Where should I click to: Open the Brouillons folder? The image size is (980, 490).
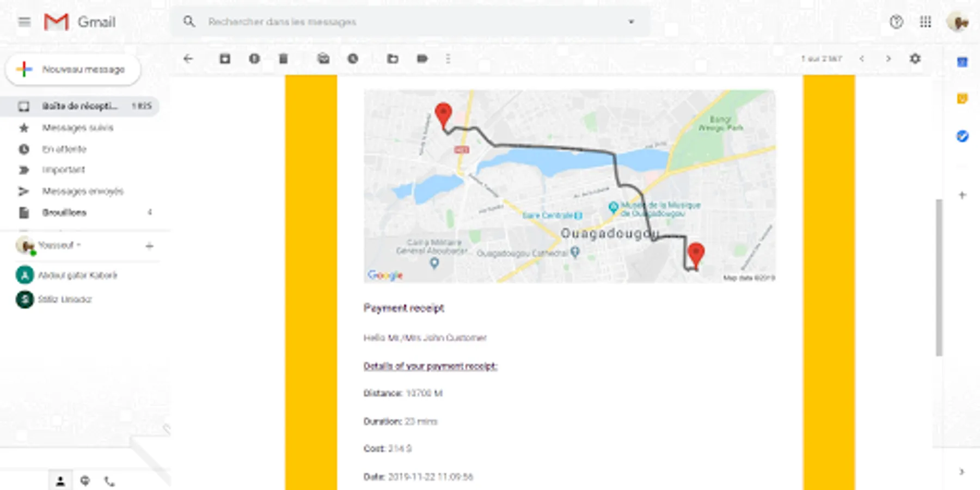click(x=79, y=212)
